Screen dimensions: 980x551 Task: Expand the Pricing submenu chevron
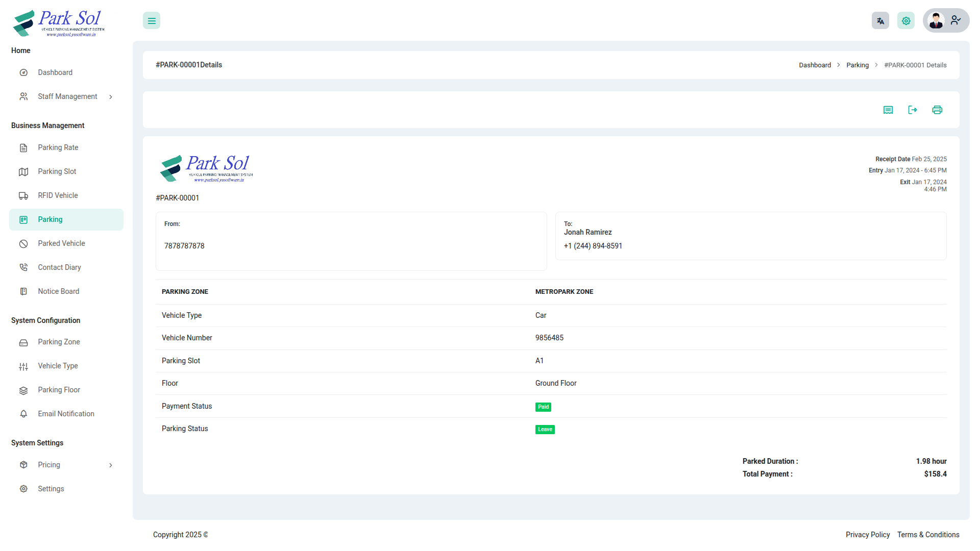click(111, 465)
